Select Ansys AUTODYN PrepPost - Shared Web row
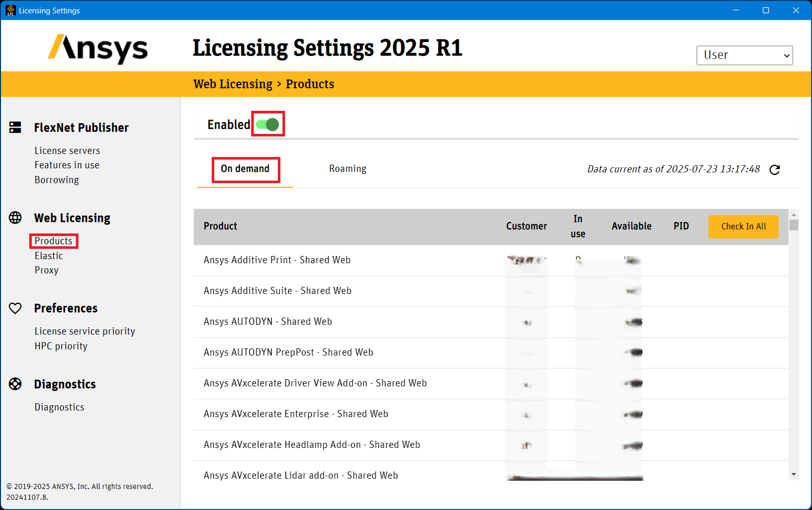 [x=491, y=352]
